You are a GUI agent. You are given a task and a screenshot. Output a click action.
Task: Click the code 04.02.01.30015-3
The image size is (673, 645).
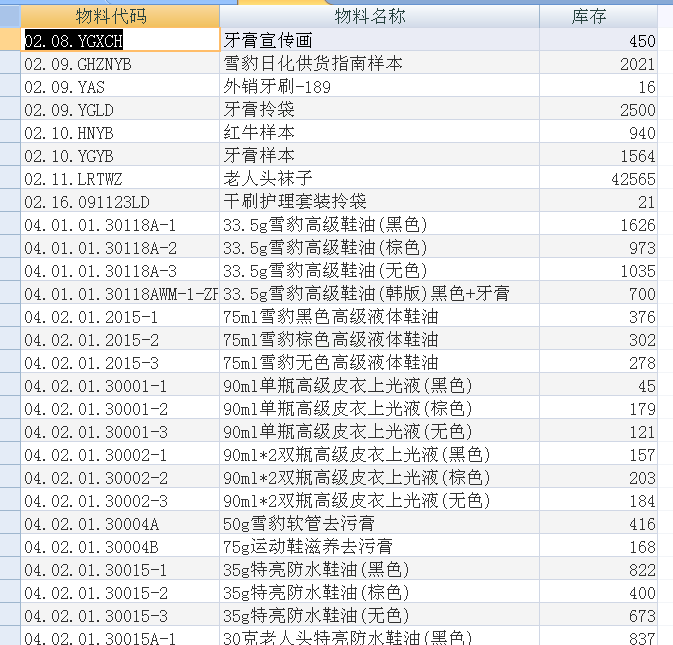coord(120,616)
